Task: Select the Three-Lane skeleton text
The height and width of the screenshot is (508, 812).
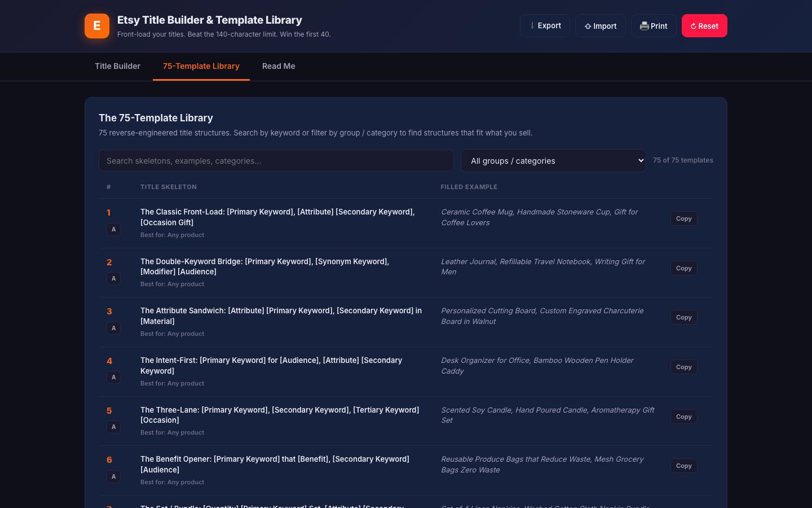Action: coord(280,415)
